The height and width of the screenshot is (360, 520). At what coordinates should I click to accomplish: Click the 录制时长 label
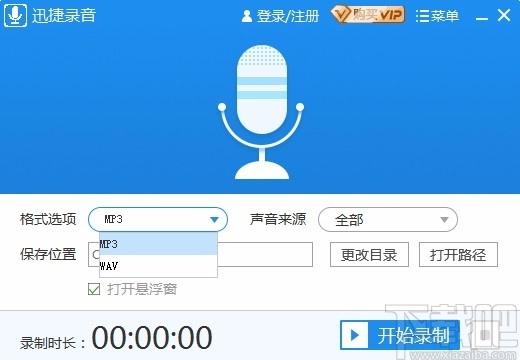coord(52,343)
